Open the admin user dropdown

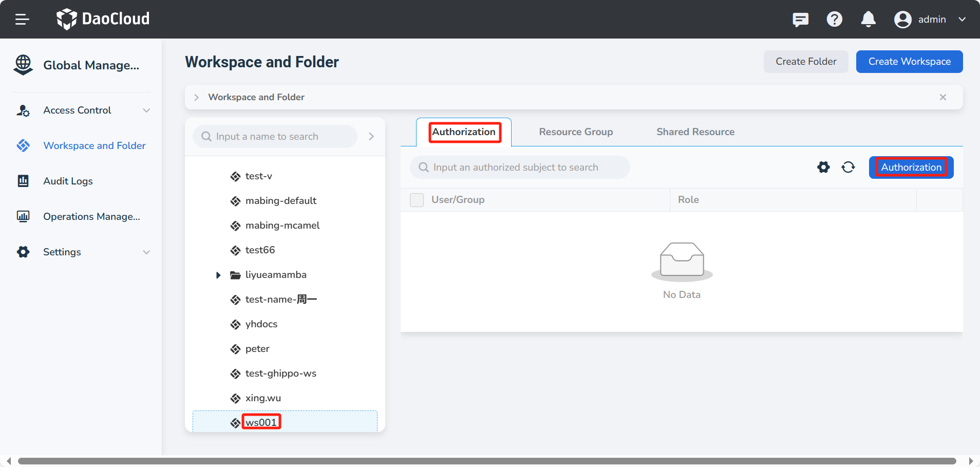[930, 20]
